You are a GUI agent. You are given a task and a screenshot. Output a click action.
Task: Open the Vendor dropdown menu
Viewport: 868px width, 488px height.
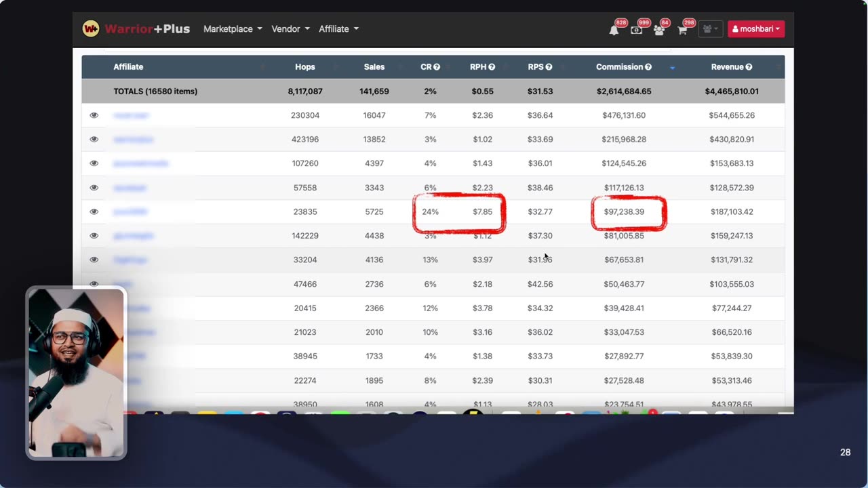coord(290,29)
